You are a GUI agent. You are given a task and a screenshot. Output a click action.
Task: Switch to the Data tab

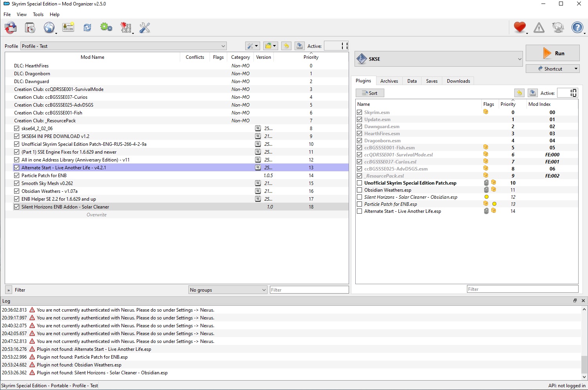coord(412,81)
